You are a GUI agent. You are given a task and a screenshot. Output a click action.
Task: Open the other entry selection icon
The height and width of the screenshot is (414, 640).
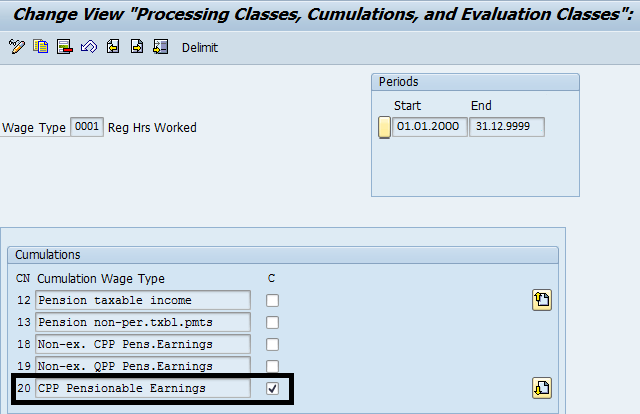click(160, 47)
